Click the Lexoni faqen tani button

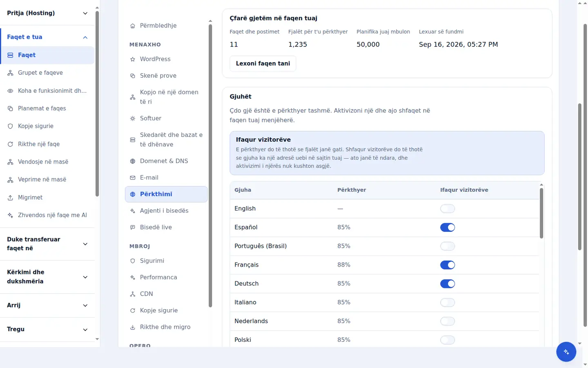click(x=263, y=63)
